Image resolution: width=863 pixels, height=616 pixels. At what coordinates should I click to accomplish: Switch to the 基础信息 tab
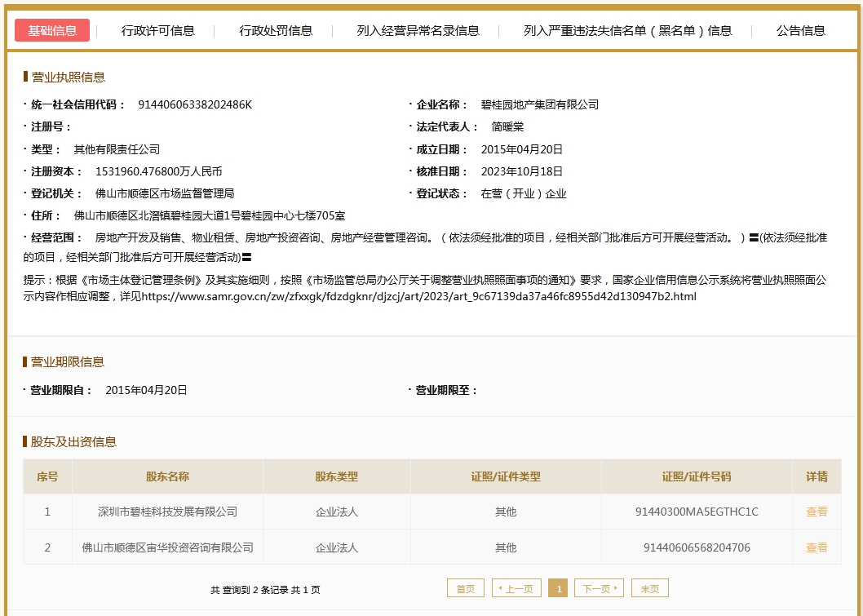click(x=52, y=30)
